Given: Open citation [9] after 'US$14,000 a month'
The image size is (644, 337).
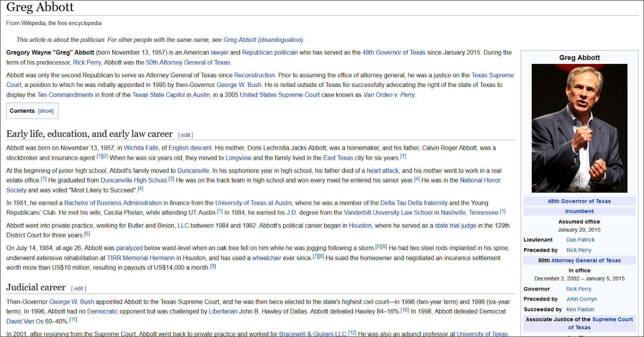Looking at the screenshot, I should 213,266.
